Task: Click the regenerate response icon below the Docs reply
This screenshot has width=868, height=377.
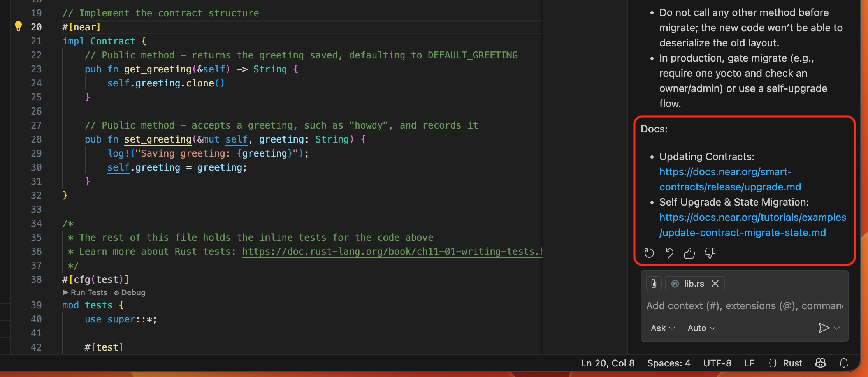Action: pyautogui.click(x=648, y=253)
